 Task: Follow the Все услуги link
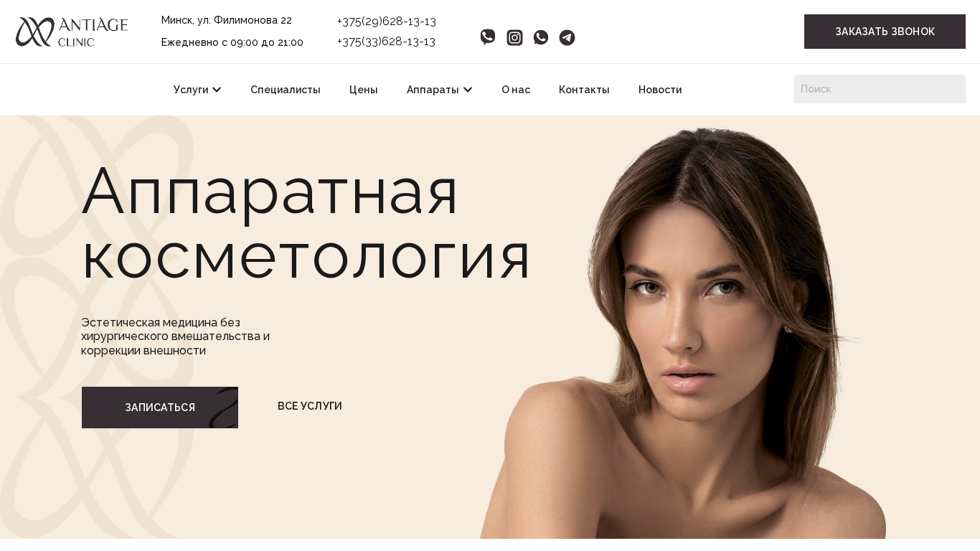tap(310, 406)
